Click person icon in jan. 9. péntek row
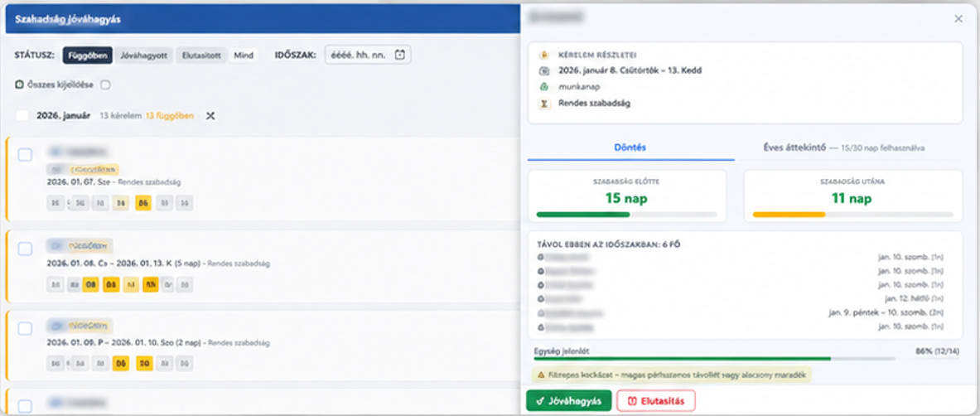 tap(540, 312)
